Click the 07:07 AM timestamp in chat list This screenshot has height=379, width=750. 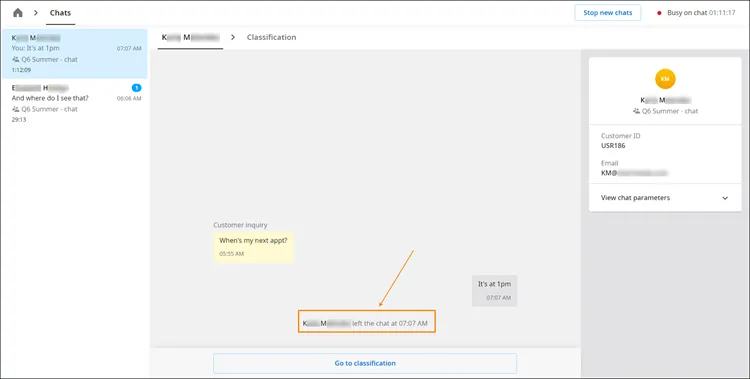129,49
